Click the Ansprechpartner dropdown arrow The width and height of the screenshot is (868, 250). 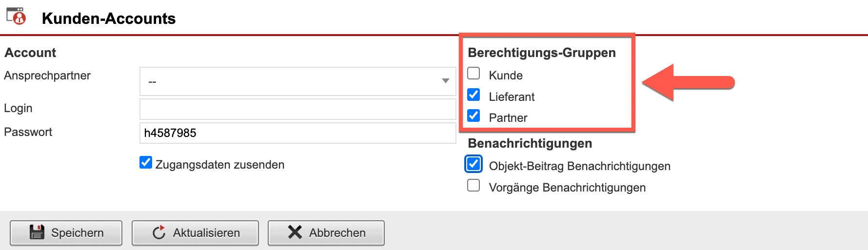445,81
